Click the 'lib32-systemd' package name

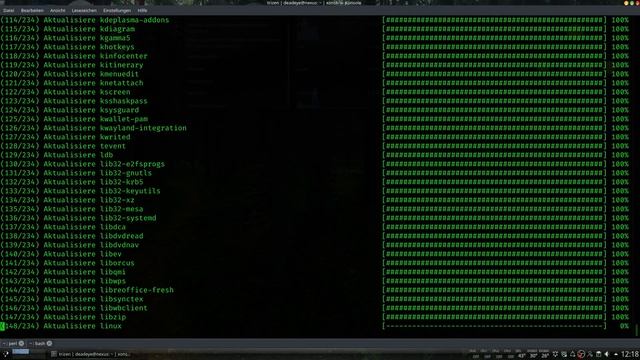[128, 218]
